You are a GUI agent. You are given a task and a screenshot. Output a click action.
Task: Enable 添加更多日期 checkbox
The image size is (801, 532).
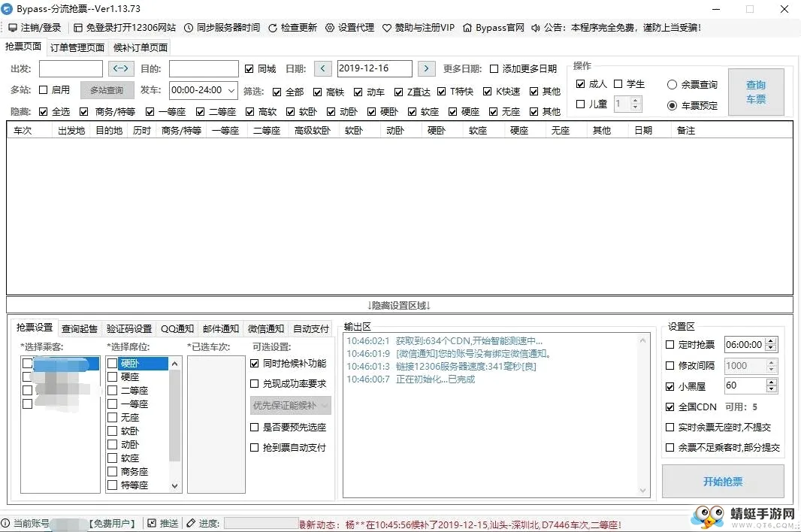point(494,69)
